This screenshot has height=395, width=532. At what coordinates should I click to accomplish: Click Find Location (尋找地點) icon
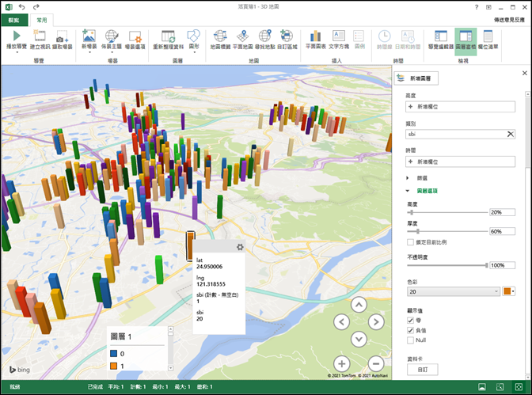[x=265, y=36]
